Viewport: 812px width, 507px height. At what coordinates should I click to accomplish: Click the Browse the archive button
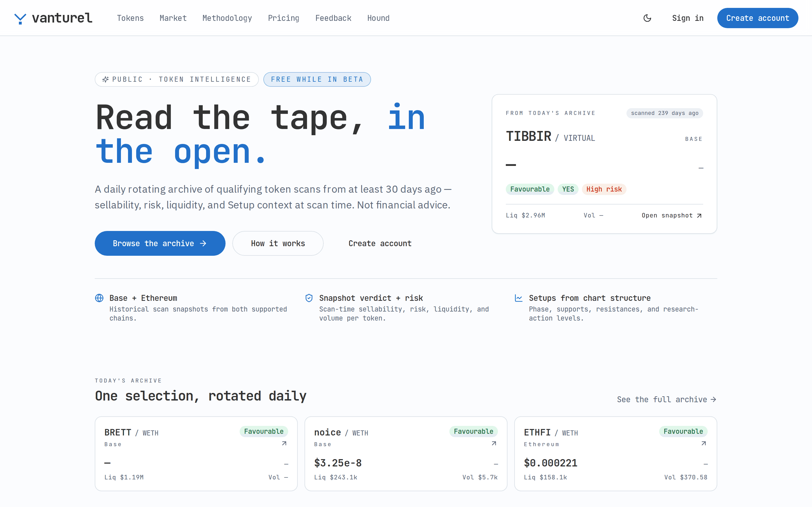tap(160, 243)
